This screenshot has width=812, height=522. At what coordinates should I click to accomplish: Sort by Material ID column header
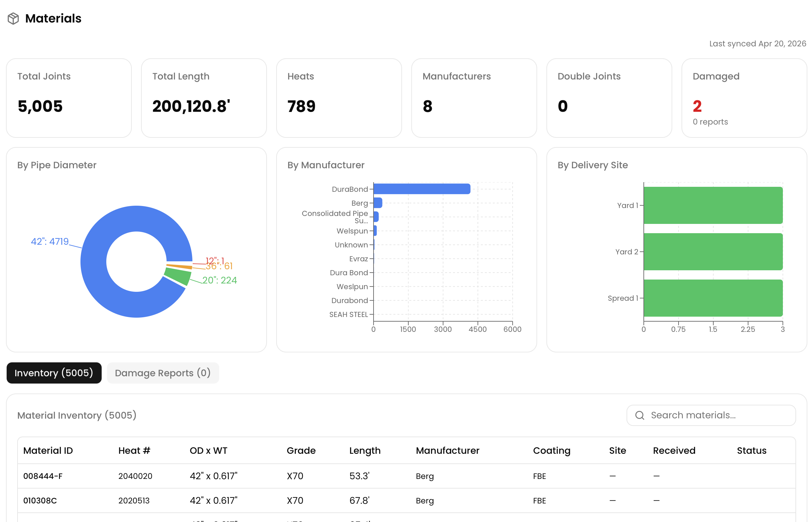48,450
